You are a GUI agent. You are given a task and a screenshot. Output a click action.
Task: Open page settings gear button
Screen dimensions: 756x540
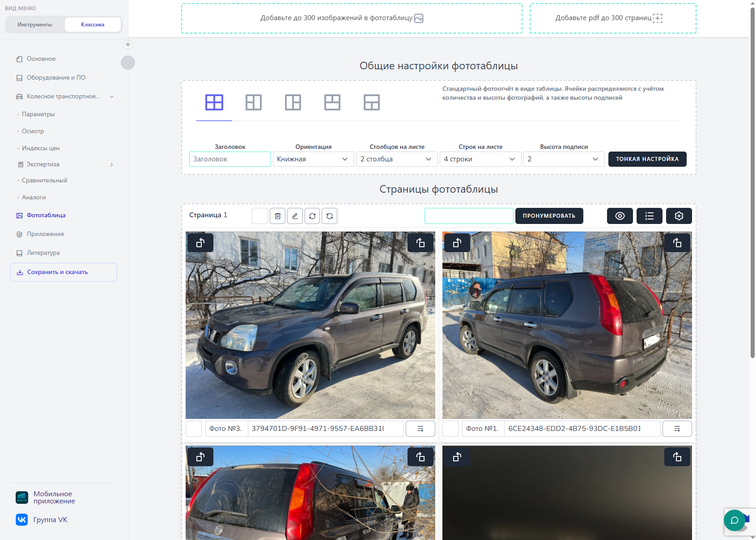tap(679, 216)
